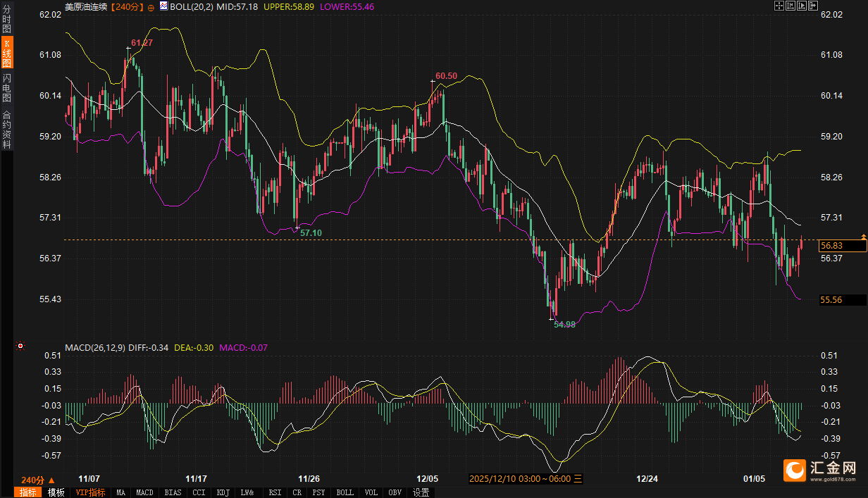Select the 指标 tab

[28, 492]
